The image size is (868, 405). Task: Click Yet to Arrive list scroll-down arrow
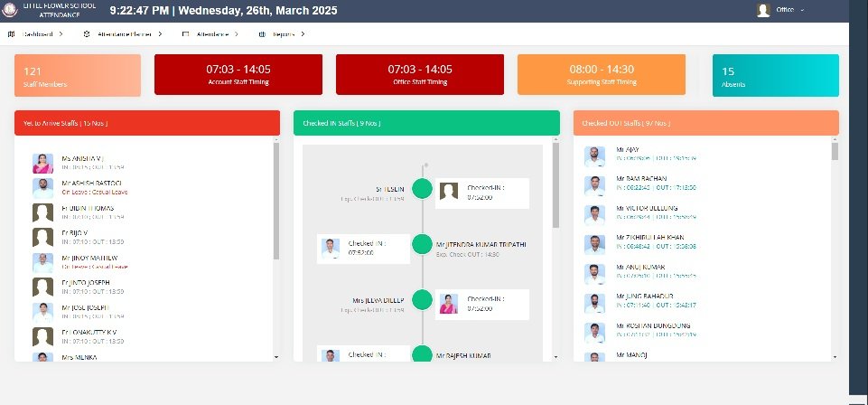pos(276,357)
